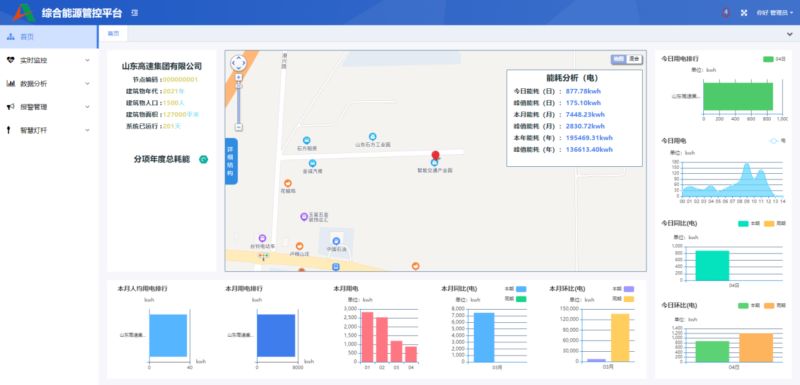Toggle the orange 同期 legend in 今日同比 chart
The image size is (800, 385).
tap(769, 223)
